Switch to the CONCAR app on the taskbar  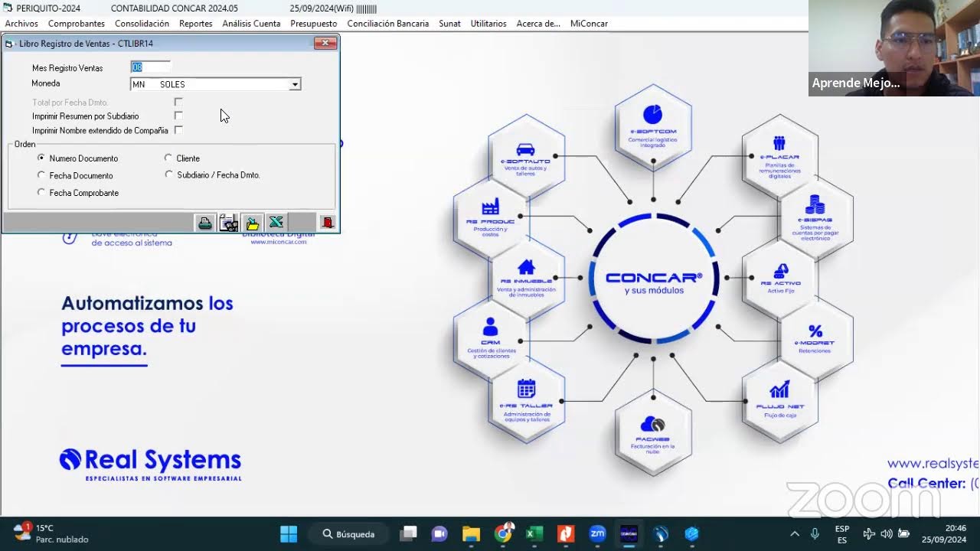[629, 533]
